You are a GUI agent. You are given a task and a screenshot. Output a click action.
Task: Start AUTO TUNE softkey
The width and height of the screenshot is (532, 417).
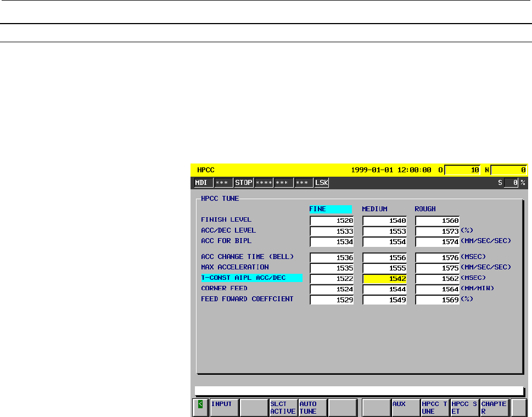(x=312, y=408)
